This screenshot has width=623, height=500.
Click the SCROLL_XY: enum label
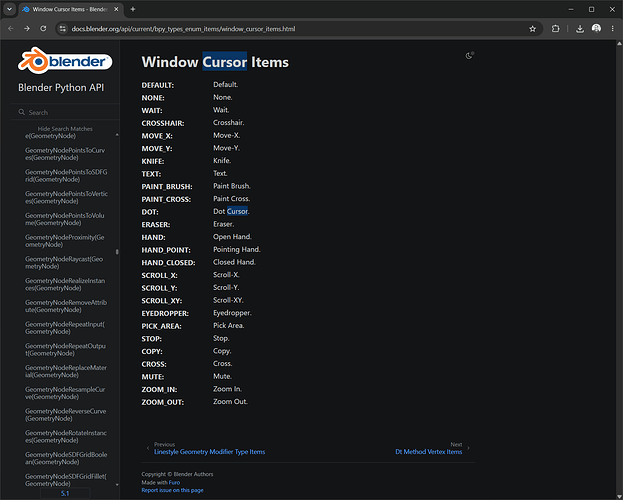tap(162, 301)
